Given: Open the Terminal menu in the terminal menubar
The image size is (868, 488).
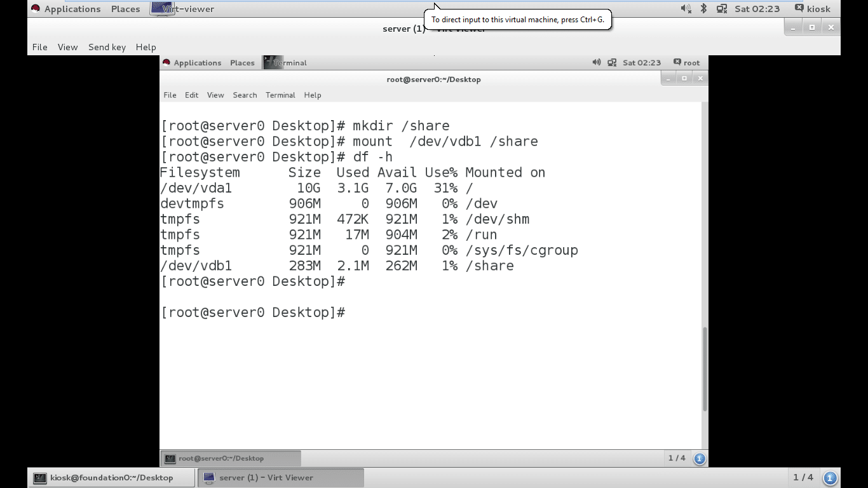Looking at the screenshot, I should 280,95.
